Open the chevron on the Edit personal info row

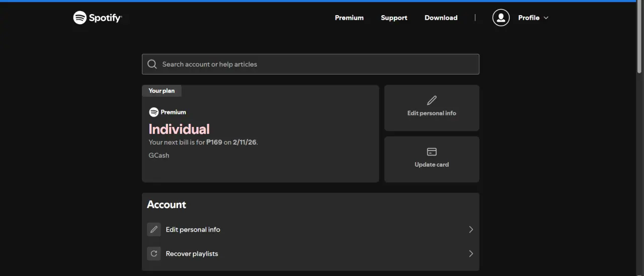click(x=471, y=229)
